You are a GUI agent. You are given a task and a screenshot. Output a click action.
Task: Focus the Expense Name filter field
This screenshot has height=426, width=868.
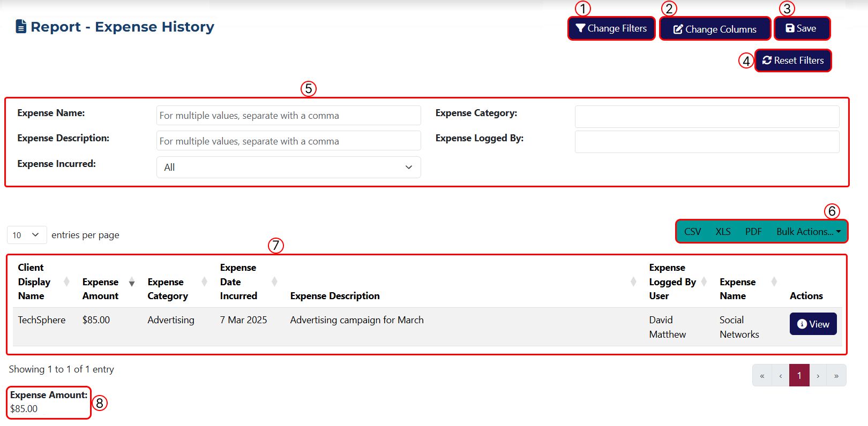(288, 116)
